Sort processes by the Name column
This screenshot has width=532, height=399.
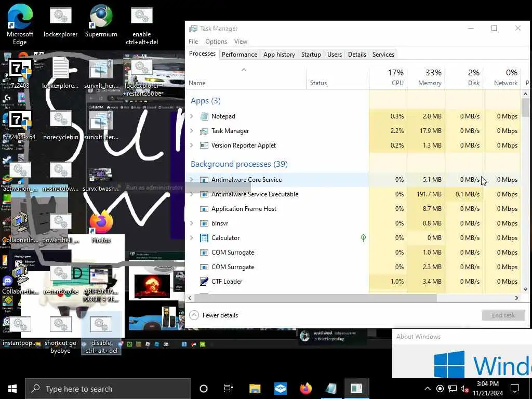tap(246, 78)
